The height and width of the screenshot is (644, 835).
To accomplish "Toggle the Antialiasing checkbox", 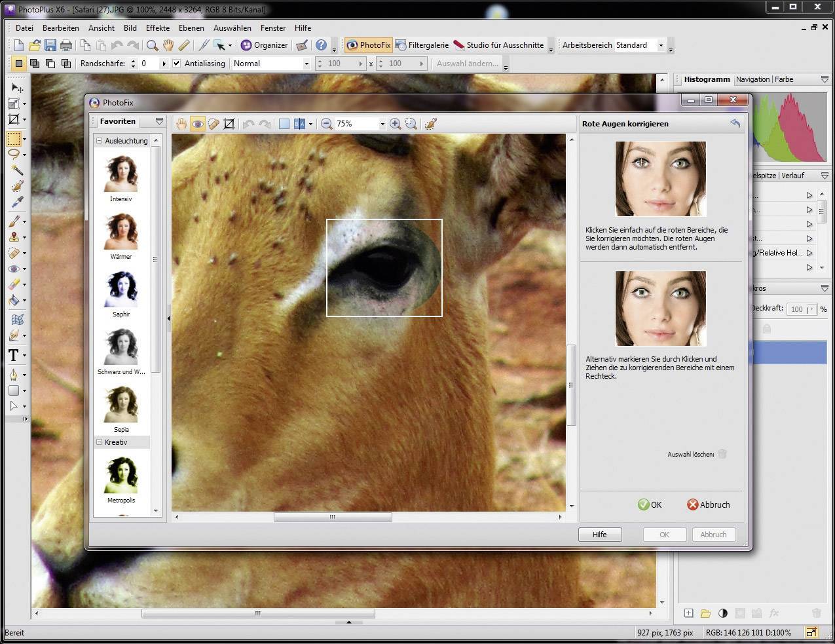I will [176, 64].
